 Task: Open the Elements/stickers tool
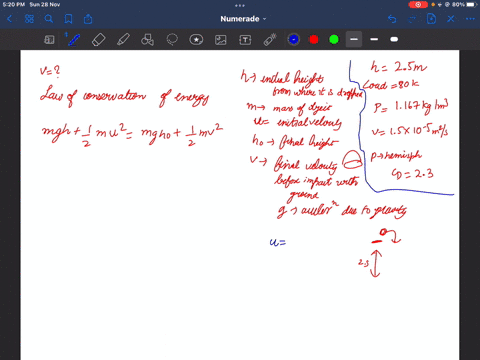point(196,40)
